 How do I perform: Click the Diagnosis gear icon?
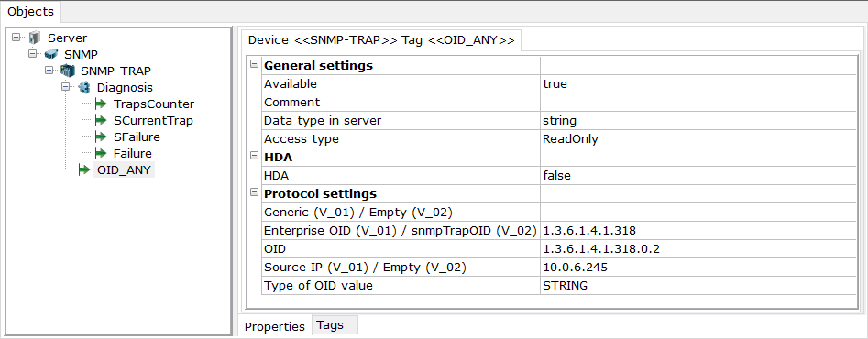point(84,87)
